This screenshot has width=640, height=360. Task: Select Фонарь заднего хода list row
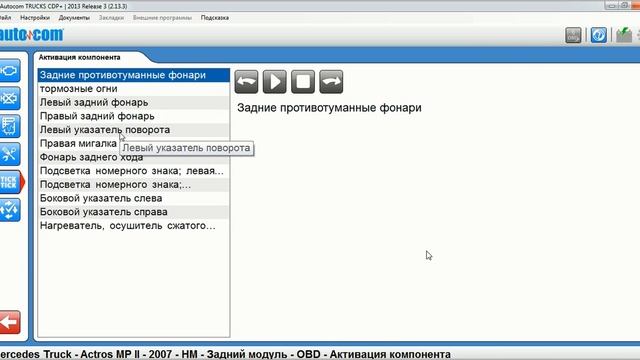coord(133,157)
